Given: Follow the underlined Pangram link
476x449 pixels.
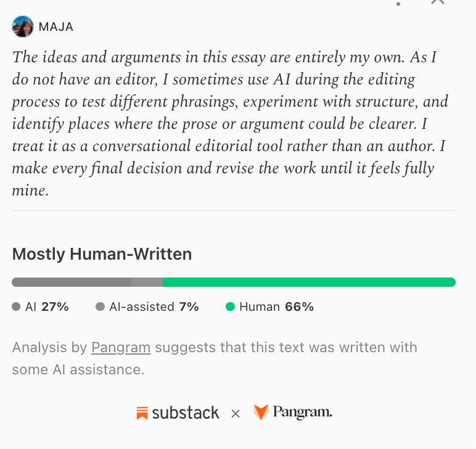Looking at the screenshot, I should point(121,348).
